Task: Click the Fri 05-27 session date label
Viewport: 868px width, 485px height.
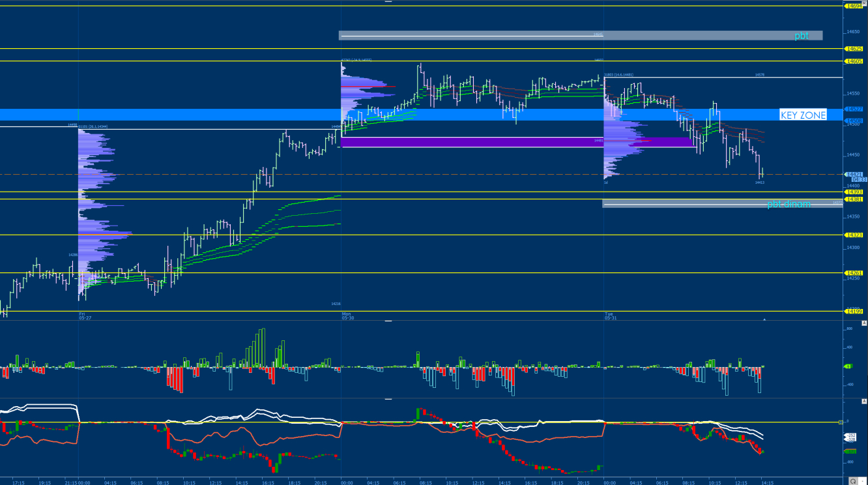Action: [85, 316]
